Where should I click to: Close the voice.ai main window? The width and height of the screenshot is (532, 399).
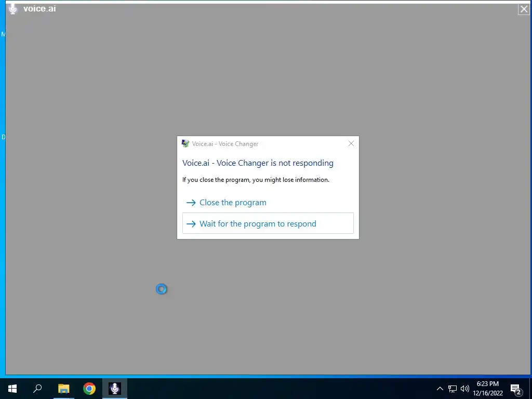tap(524, 9)
